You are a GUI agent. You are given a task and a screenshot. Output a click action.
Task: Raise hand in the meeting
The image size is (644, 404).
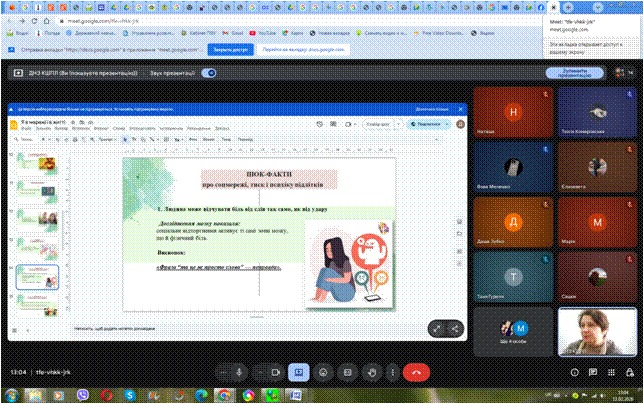372,371
